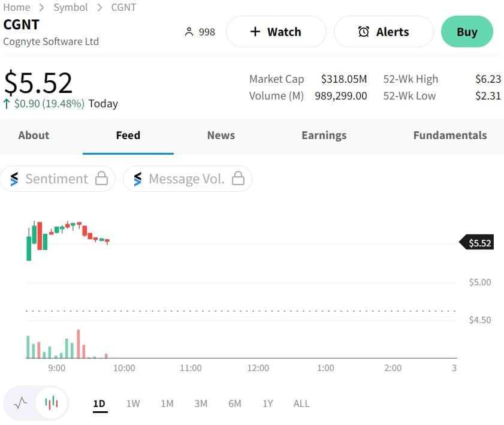
Task: Switch to line chart view icon
Action: click(x=20, y=403)
